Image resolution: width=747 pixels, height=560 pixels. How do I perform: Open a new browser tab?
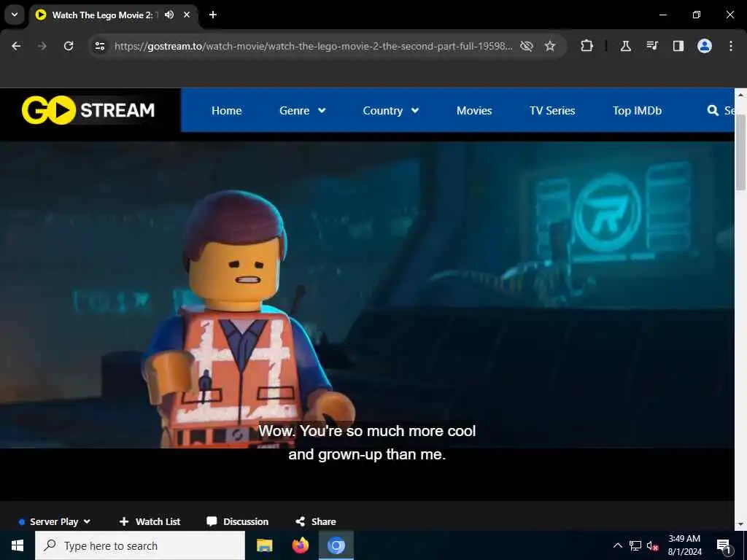click(213, 15)
